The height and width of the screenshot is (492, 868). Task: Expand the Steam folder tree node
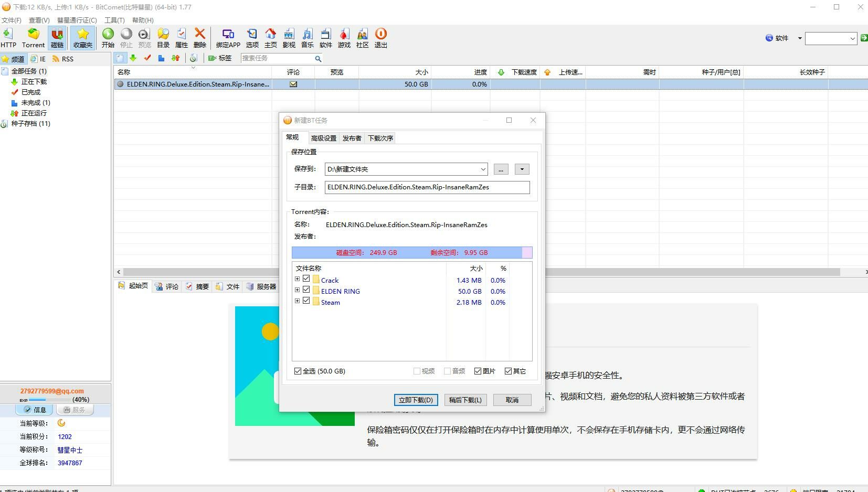(298, 301)
